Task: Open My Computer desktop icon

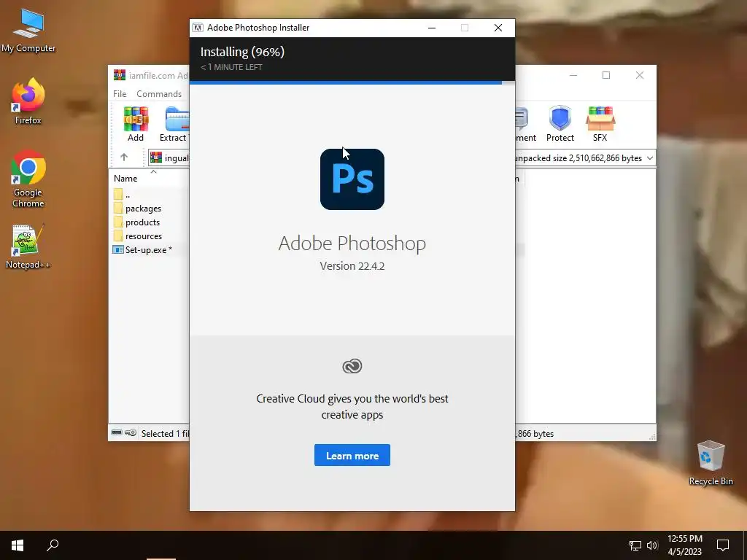Action: 28,30
